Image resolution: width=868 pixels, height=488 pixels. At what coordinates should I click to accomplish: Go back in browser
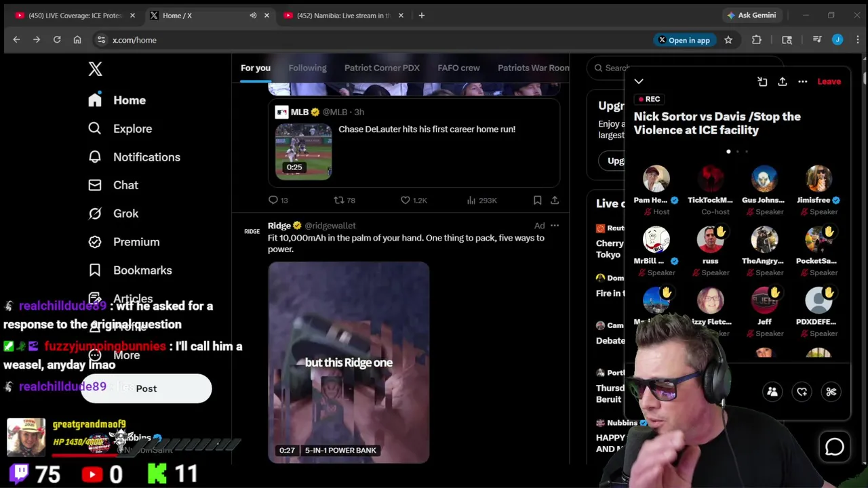16,40
